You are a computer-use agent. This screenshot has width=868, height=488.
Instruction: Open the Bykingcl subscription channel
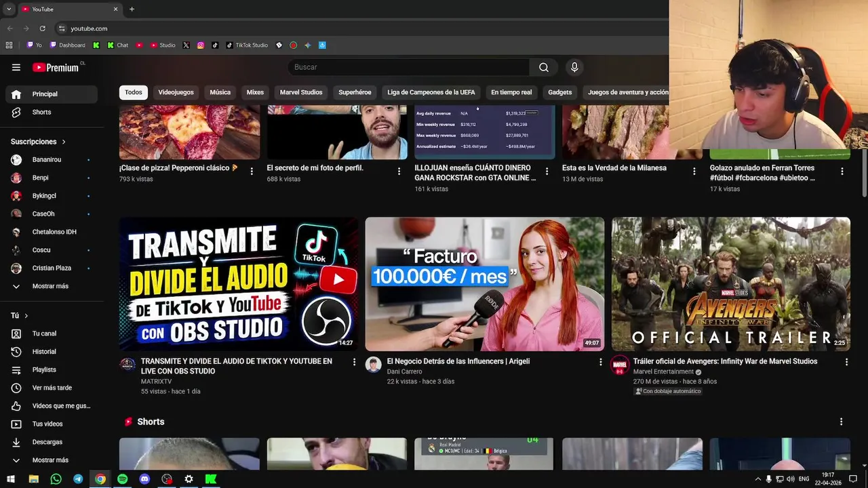click(x=52, y=196)
